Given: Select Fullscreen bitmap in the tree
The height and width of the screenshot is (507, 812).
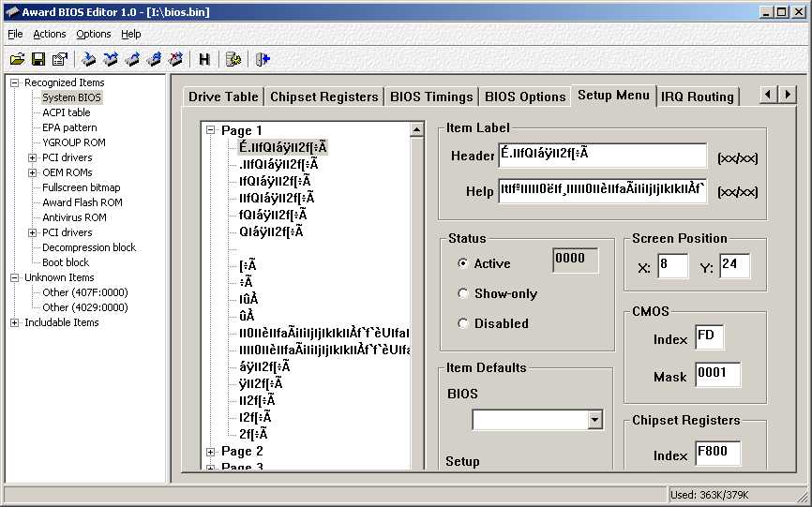Looking at the screenshot, I should pyautogui.click(x=82, y=187).
